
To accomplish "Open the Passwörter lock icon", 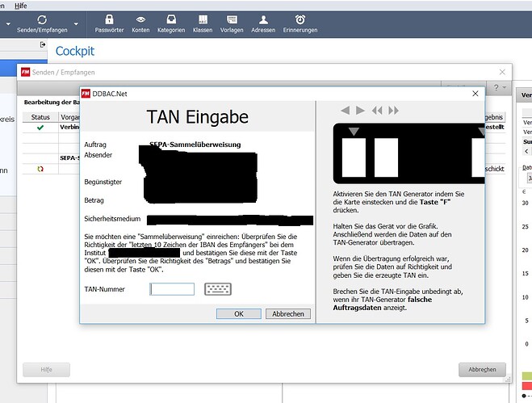I will pyautogui.click(x=109, y=19).
